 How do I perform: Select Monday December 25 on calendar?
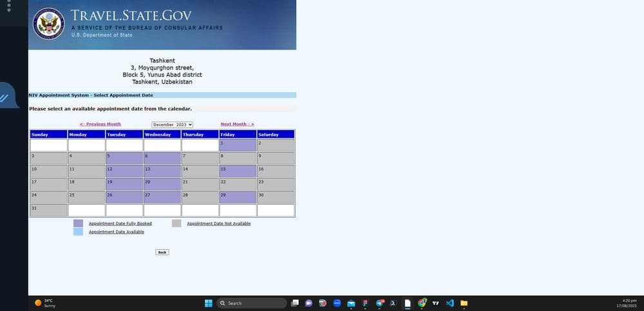(86, 198)
